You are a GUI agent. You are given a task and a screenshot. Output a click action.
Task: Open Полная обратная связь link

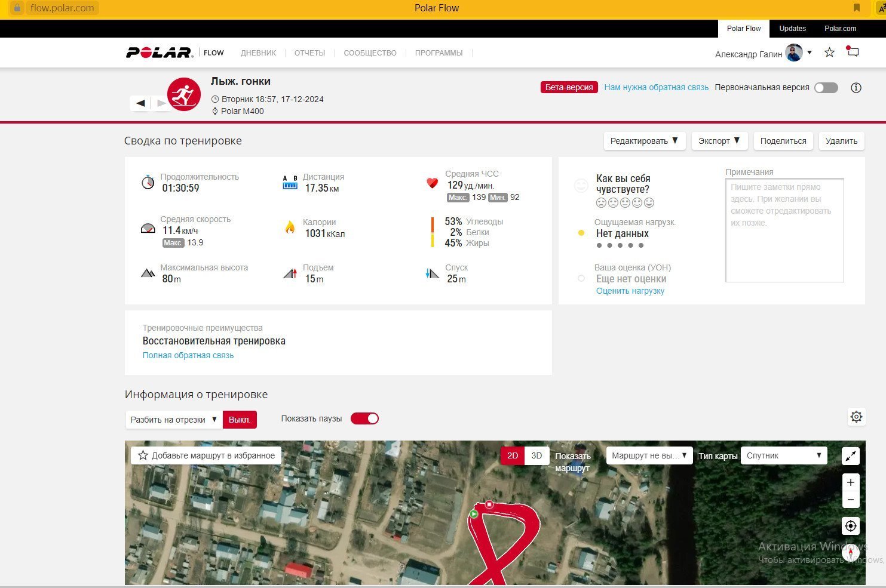[x=188, y=355]
